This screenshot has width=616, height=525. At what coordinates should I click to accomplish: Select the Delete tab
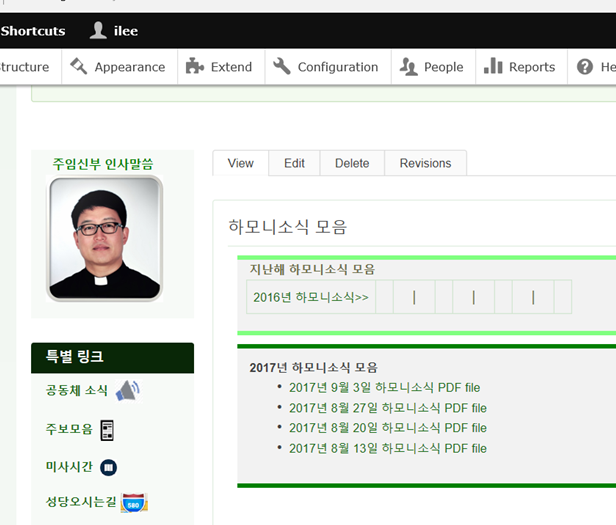coord(352,163)
